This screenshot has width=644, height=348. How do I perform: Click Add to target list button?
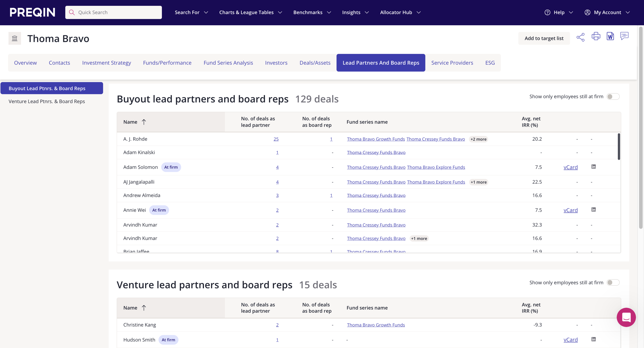pyautogui.click(x=544, y=38)
